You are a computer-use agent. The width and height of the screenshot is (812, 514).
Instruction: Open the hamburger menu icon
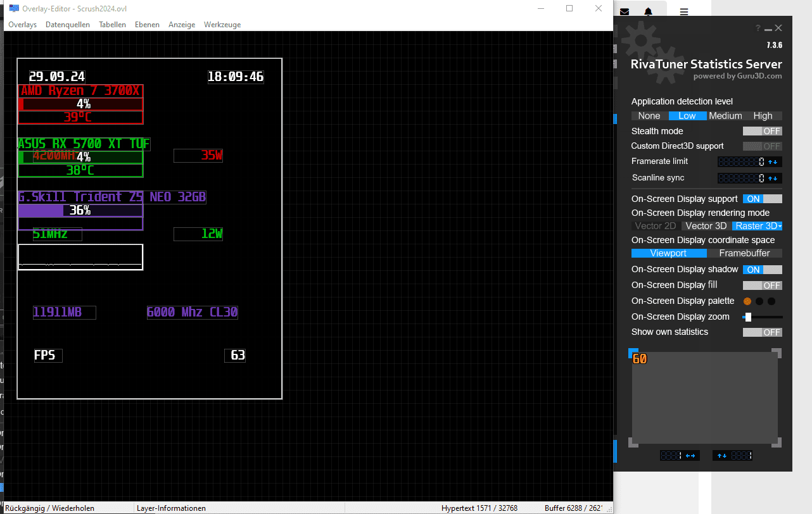click(x=684, y=12)
